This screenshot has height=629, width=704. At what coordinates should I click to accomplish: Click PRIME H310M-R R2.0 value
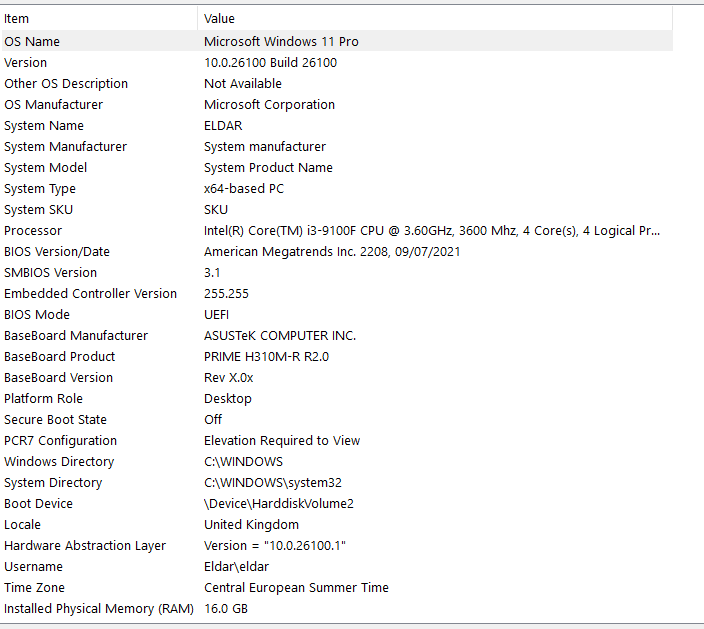tap(267, 356)
